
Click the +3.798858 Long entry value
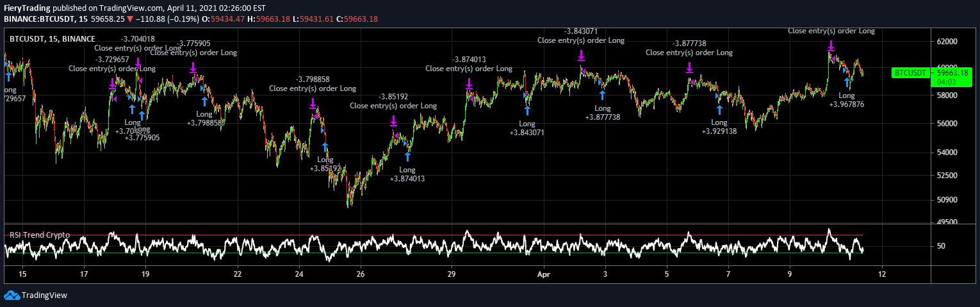[x=204, y=123]
